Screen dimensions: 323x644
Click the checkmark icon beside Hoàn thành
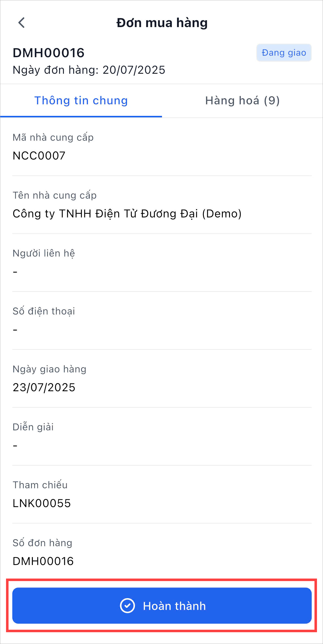pyautogui.click(x=127, y=606)
